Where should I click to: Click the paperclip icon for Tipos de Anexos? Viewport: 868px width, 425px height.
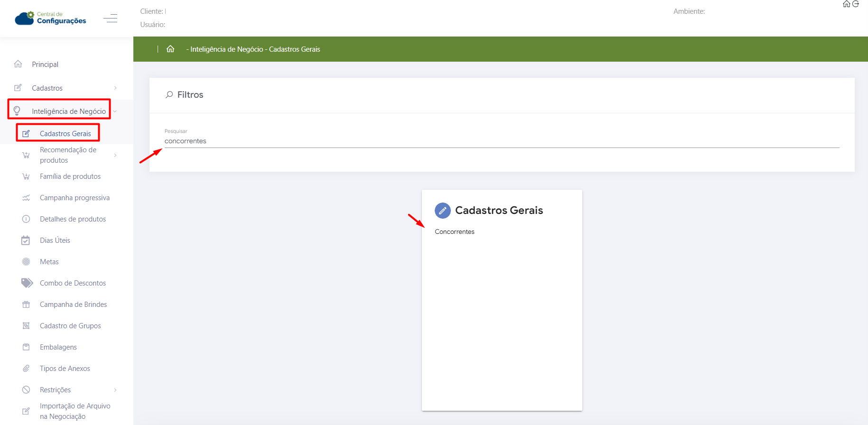(x=26, y=369)
